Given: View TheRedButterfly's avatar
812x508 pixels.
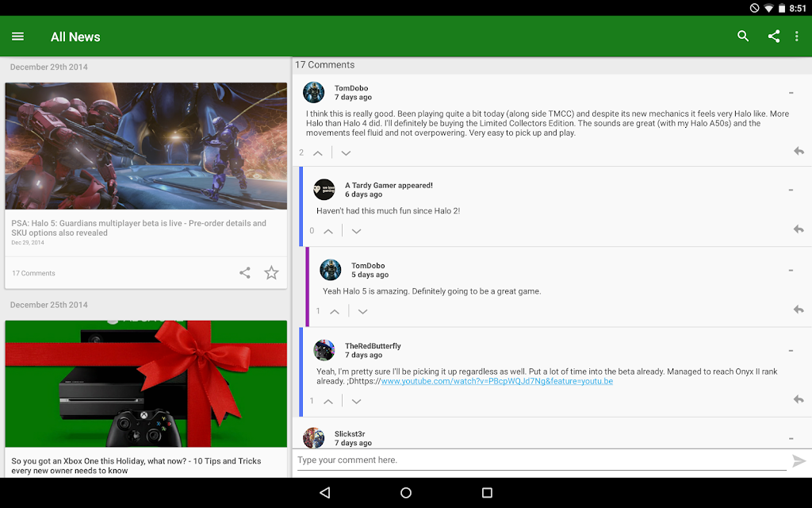Looking at the screenshot, I should click(324, 350).
